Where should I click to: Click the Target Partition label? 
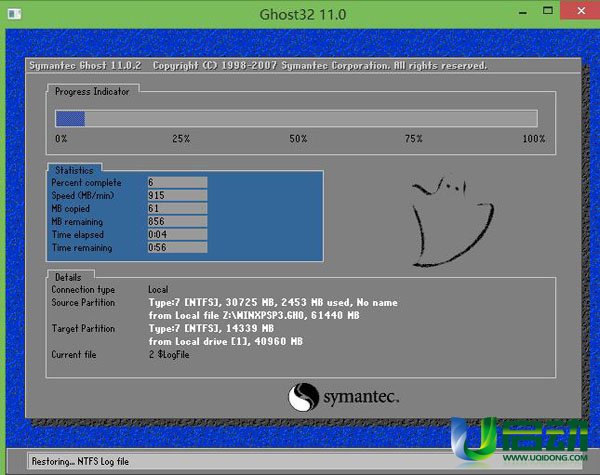coord(83,328)
